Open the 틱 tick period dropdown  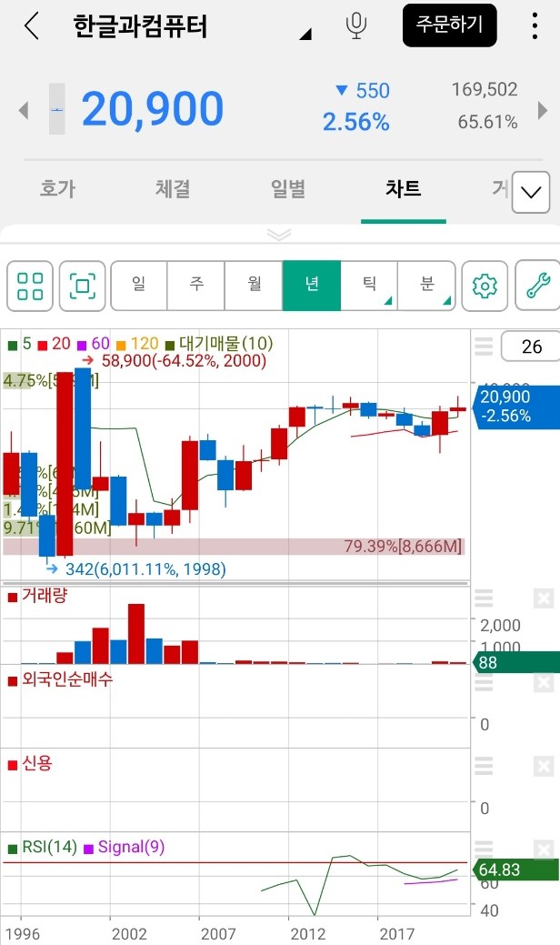pyautogui.click(x=369, y=286)
